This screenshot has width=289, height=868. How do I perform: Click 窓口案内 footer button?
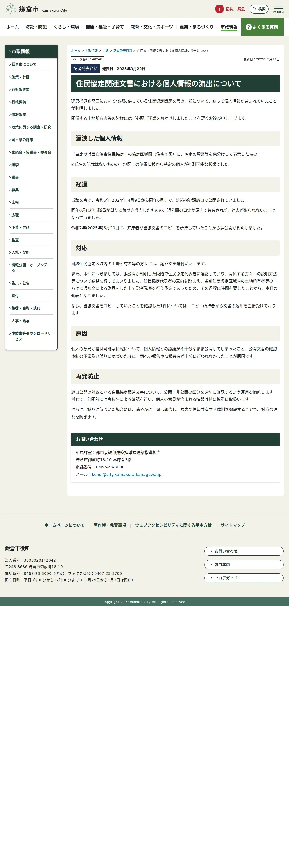click(x=244, y=565)
